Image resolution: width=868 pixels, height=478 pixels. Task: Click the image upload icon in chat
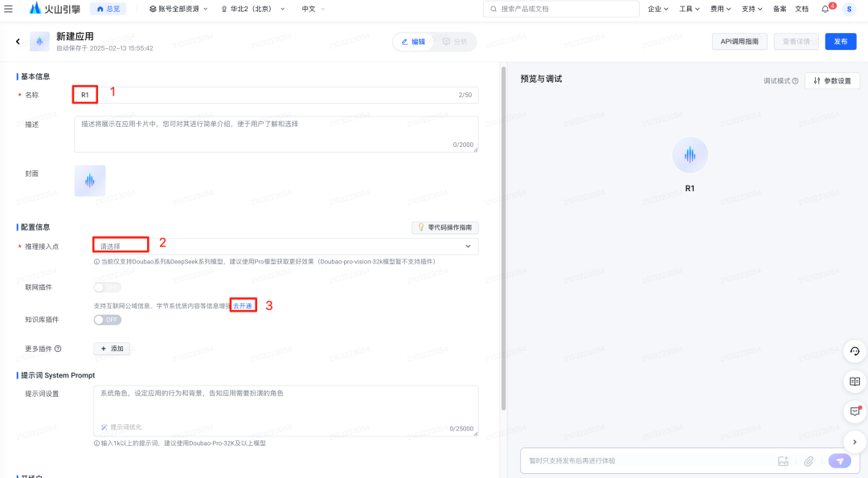coord(783,461)
